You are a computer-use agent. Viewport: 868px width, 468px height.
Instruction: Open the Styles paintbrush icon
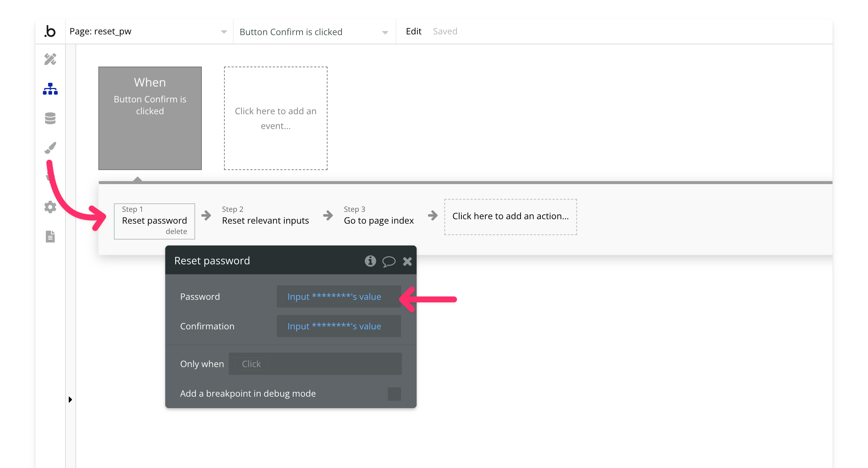(x=50, y=148)
